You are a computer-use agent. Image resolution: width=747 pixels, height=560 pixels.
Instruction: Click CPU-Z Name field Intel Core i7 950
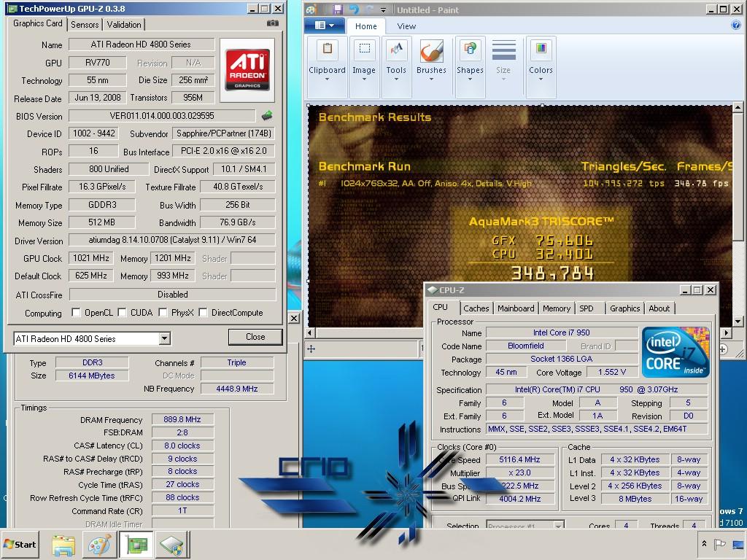coord(562,332)
